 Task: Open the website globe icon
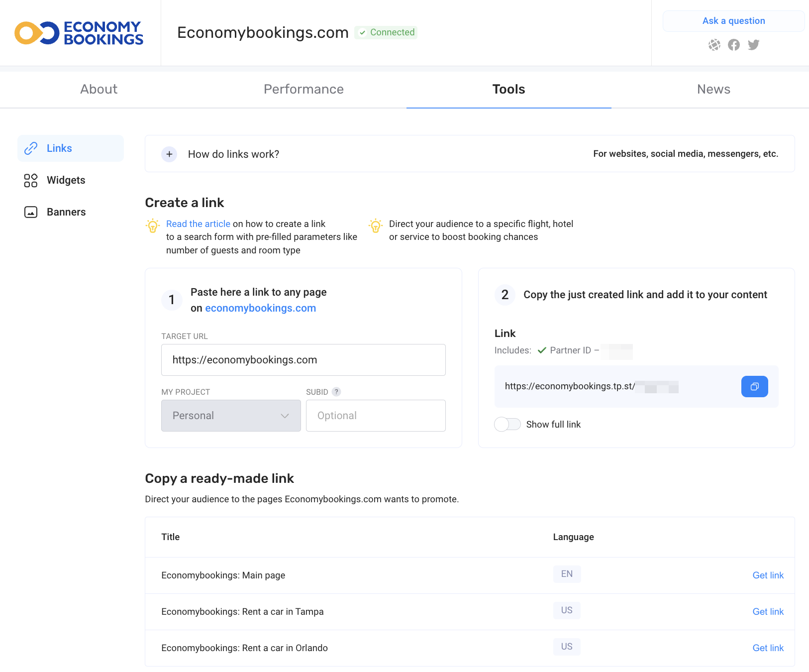(714, 45)
